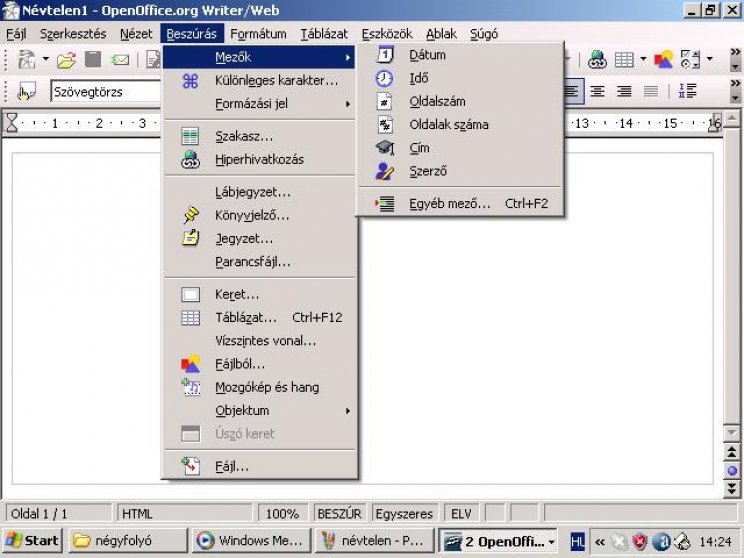The width and height of the screenshot is (744, 558).
Task: Expand the Objektum submenu
Action: [x=259, y=411]
